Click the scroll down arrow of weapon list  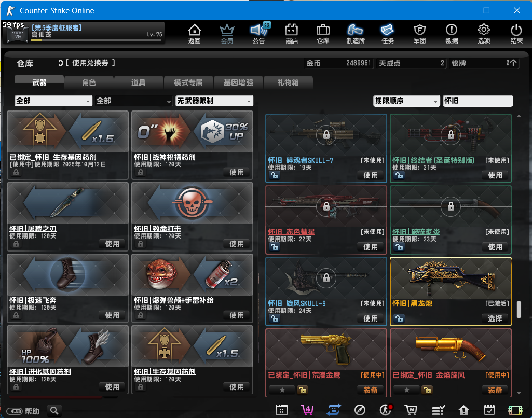(x=519, y=393)
